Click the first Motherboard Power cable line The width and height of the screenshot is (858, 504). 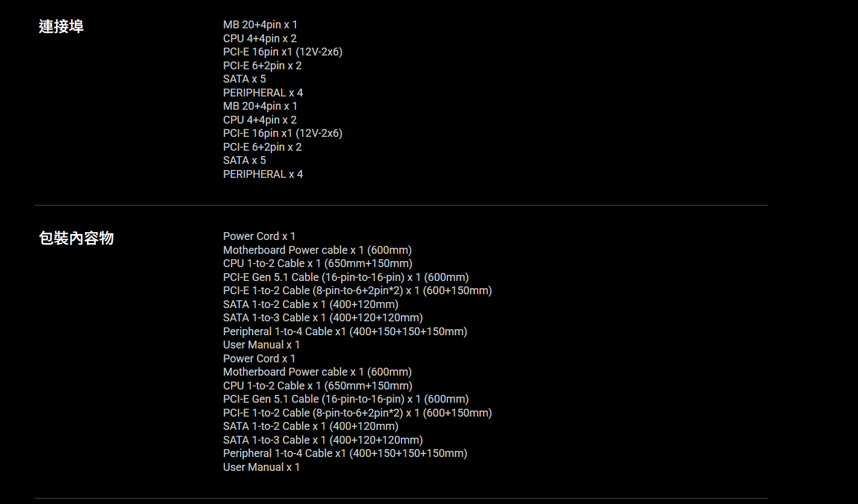(x=317, y=250)
